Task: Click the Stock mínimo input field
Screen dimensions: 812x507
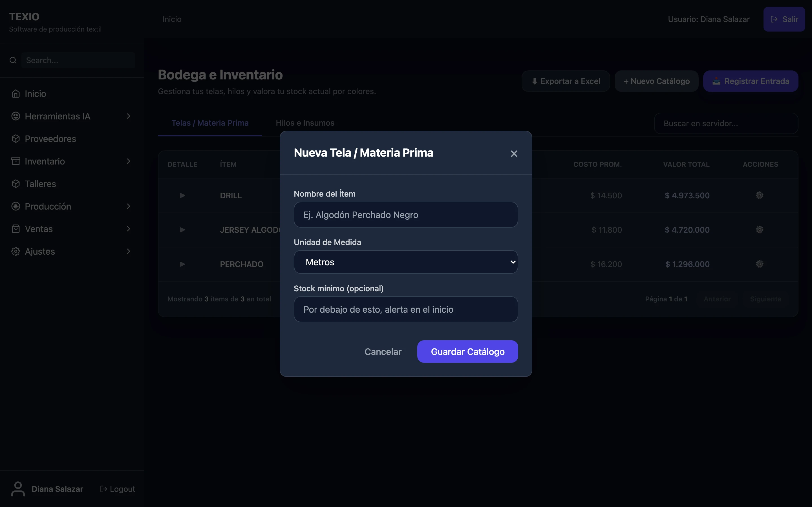Action: click(x=406, y=309)
